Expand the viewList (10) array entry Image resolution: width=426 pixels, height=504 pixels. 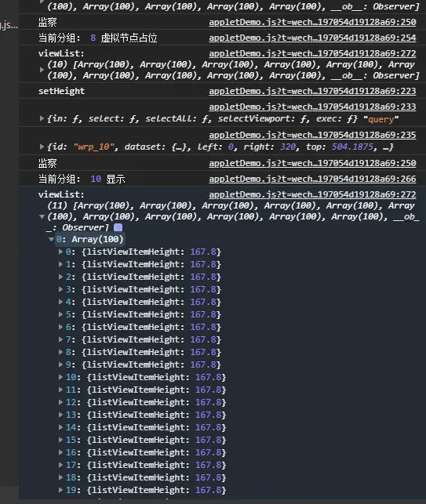click(42, 70)
